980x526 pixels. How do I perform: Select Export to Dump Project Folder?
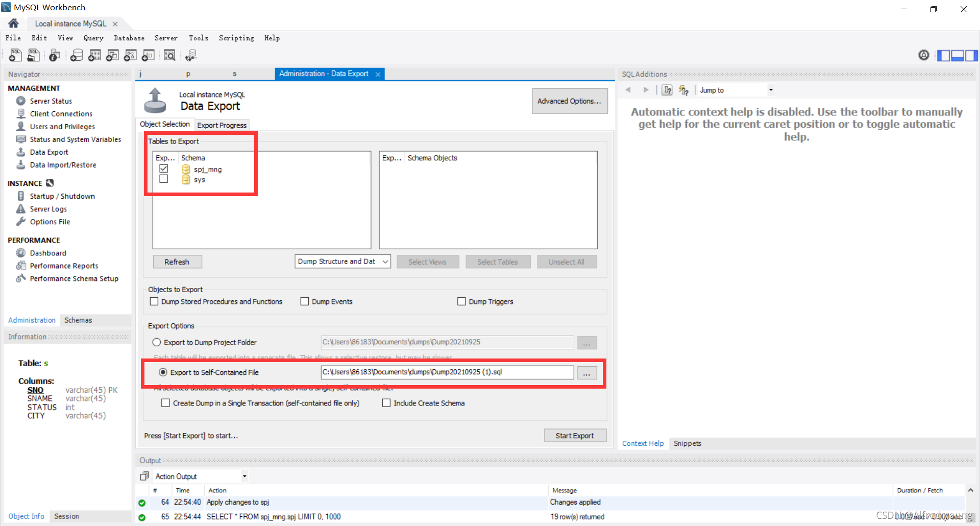pos(157,342)
